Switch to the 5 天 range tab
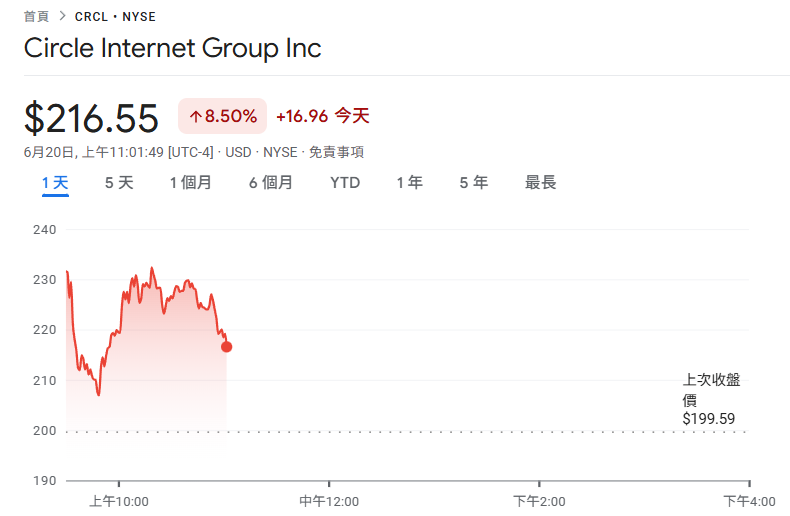 point(119,182)
